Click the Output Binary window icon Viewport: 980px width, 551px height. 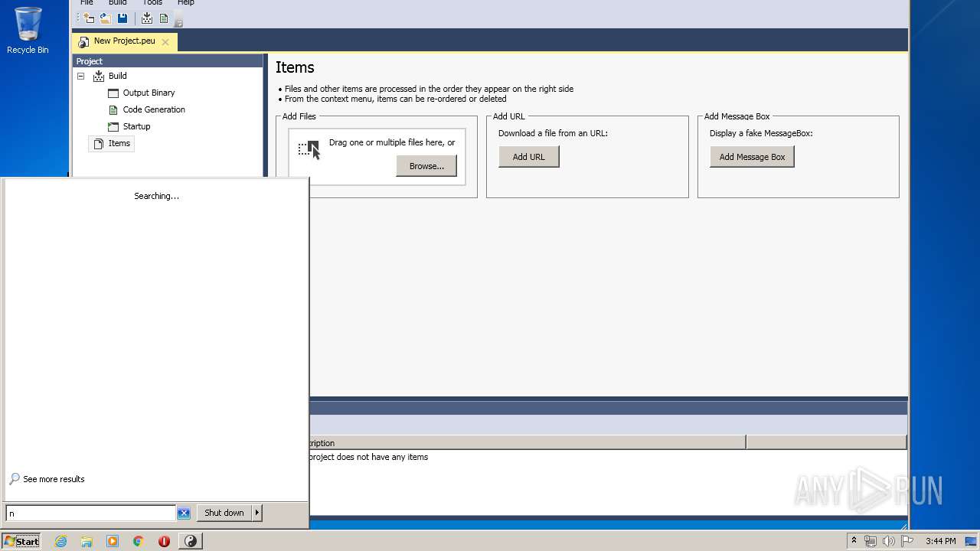pyautogui.click(x=113, y=93)
